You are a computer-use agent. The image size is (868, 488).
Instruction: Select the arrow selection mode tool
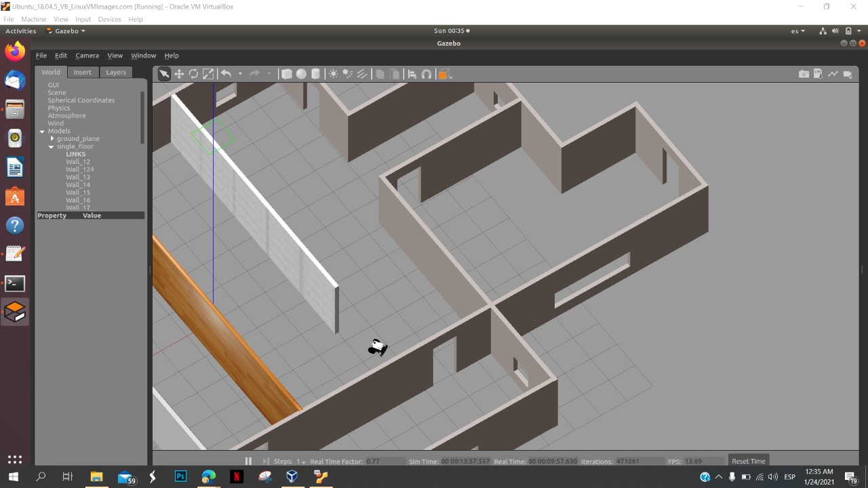click(x=164, y=74)
